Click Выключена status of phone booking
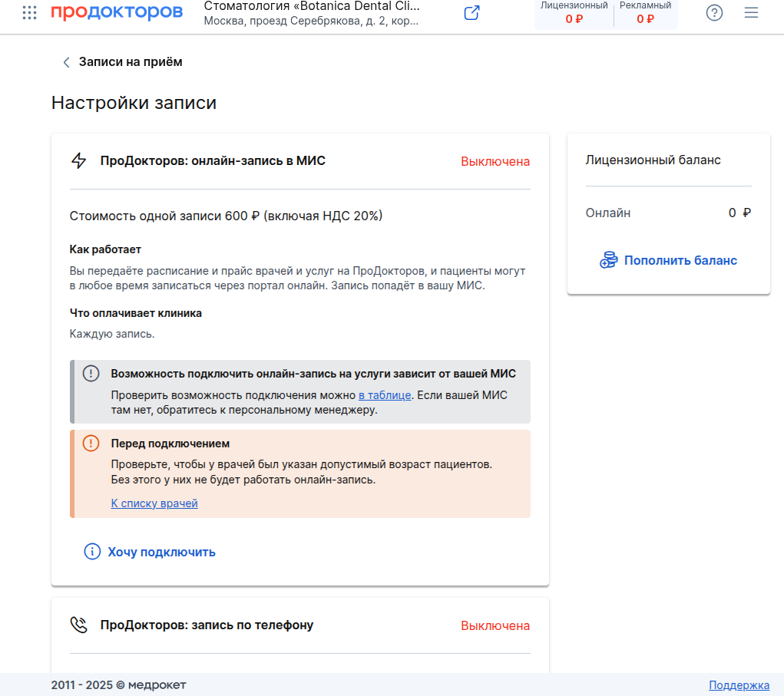 pos(495,625)
